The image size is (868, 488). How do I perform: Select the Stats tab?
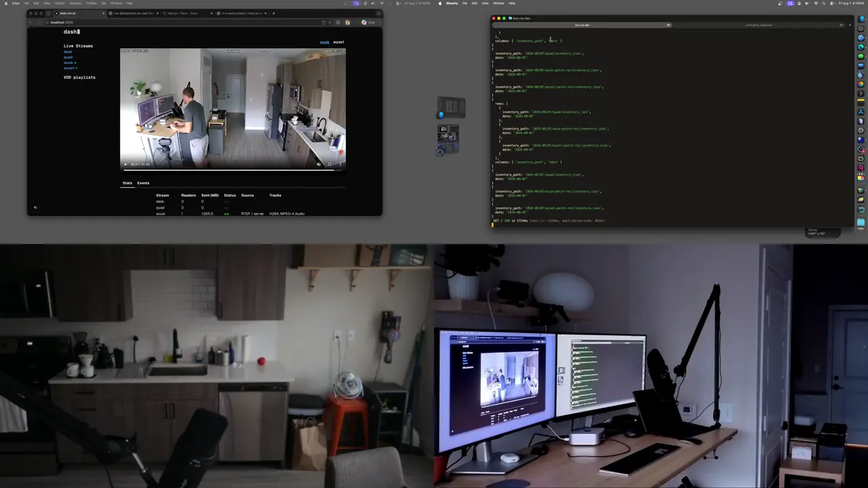tap(127, 183)
